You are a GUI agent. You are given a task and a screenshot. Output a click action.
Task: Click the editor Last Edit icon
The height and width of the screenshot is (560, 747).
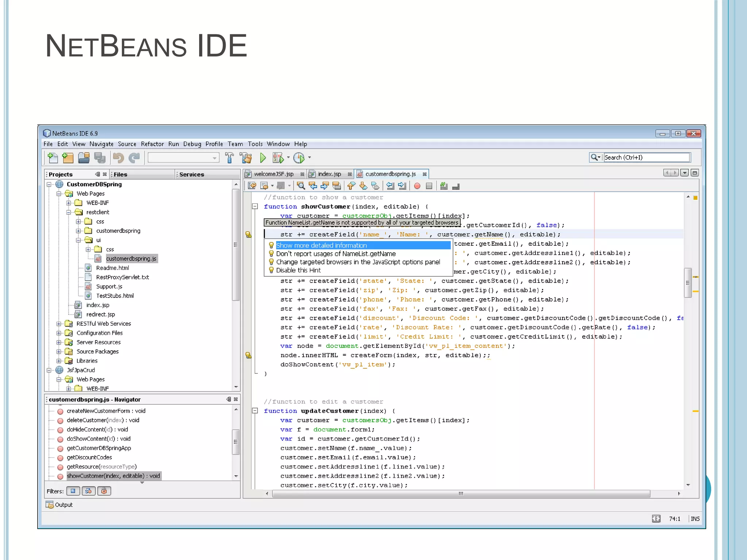[252, 186]
